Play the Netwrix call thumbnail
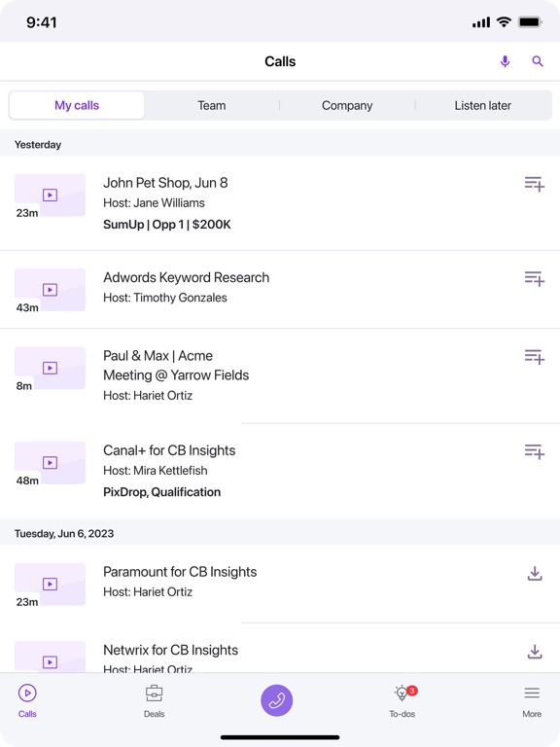 point(50,658)
